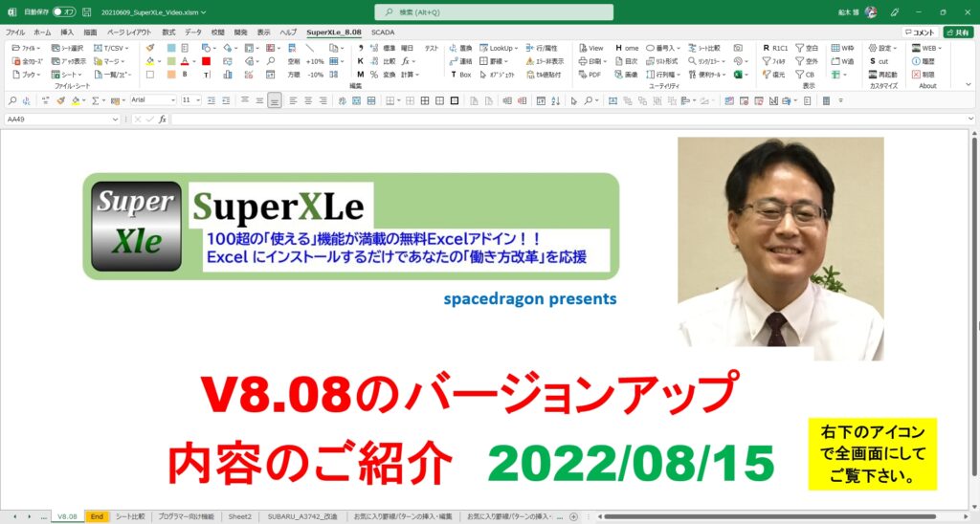This screenshot has width=980, height=524.
Task: Open the SCADA ribbon tab
Action: [383, 32]
